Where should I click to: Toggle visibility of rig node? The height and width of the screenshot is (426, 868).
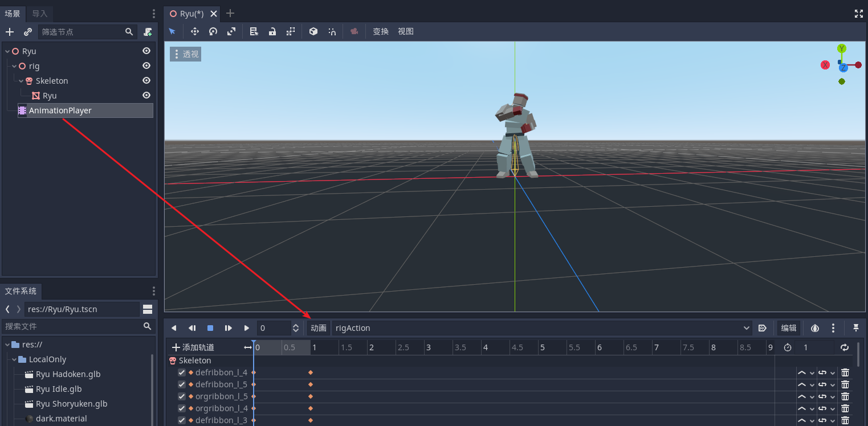click(x=146, y=66)
